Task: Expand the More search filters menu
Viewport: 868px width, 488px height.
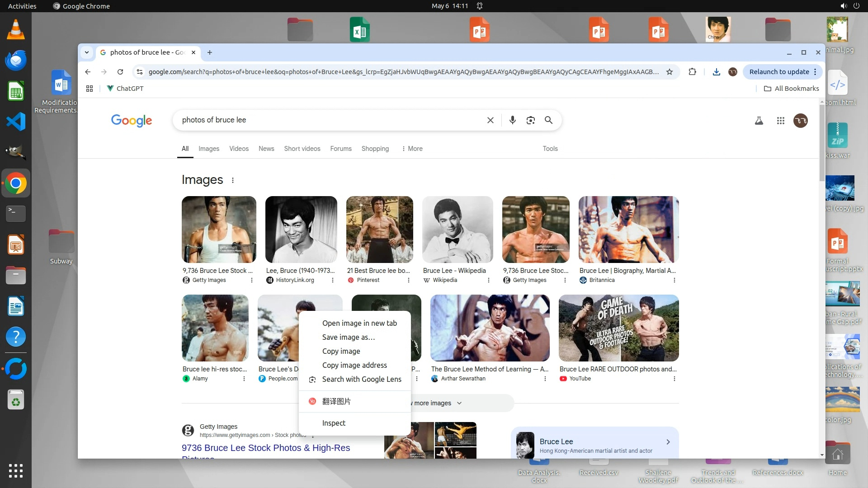Action: (x=412, y=149)
